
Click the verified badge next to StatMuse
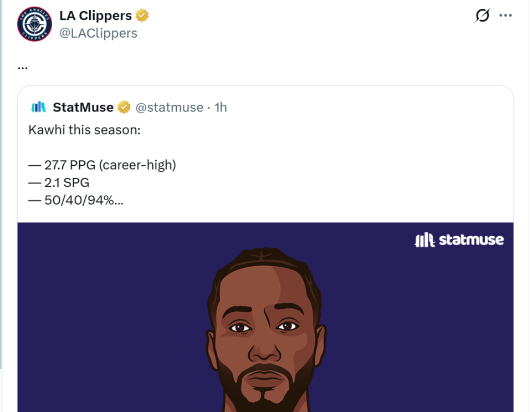coord(124,107)
